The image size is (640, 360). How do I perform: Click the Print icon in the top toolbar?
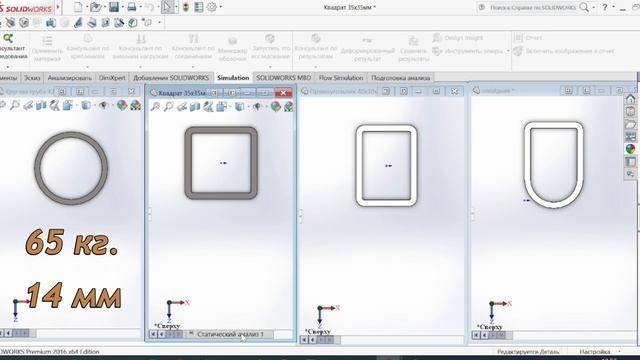[x=131, y=7]
